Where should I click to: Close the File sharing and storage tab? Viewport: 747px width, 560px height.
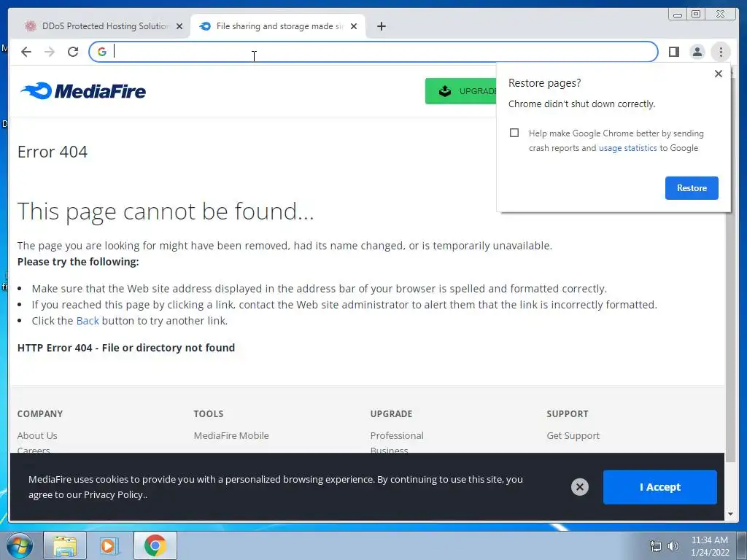click(x=354, y=27)
